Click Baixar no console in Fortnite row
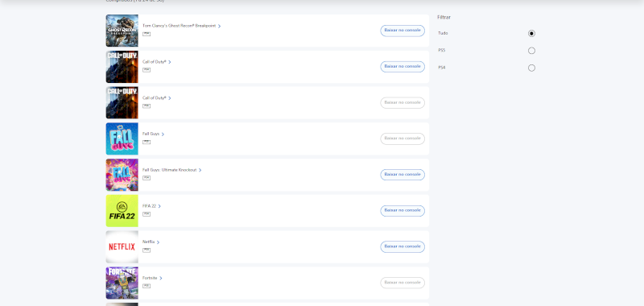 click(402, 283)
